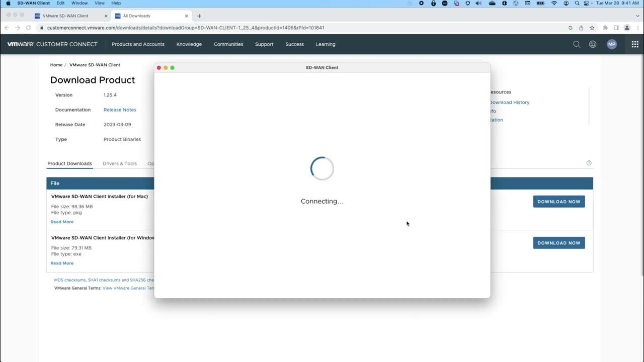Click the lock icon in menu bar
The height and width of the screenshot is (362, 644).
pos(433,3)
